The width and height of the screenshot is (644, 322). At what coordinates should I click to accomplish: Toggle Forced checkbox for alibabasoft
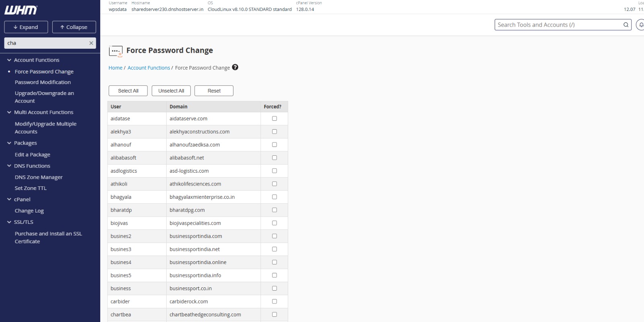(275, 158)
